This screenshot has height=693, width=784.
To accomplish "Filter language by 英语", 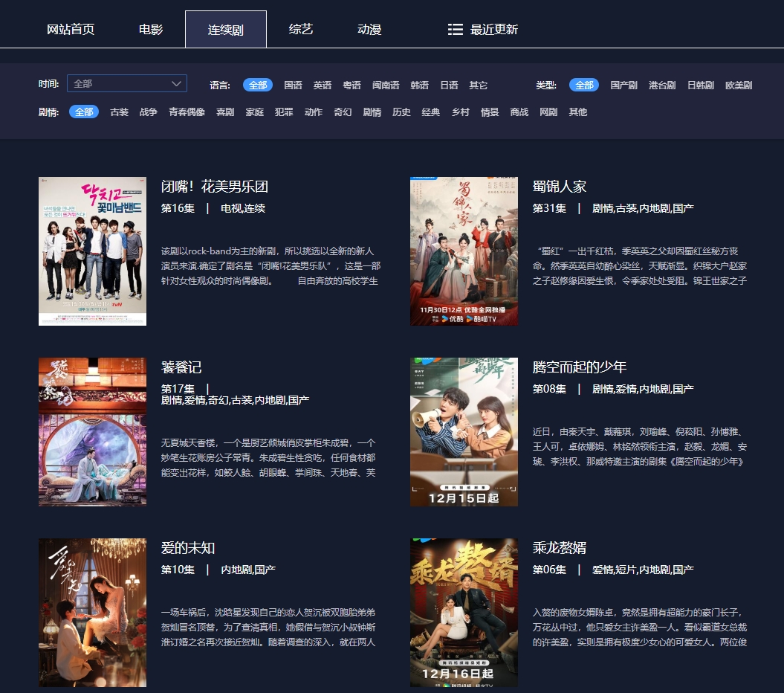I will coord(323,85).
